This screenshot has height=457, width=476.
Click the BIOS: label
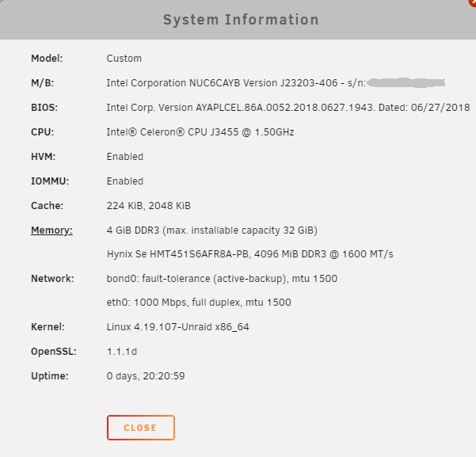44,108
